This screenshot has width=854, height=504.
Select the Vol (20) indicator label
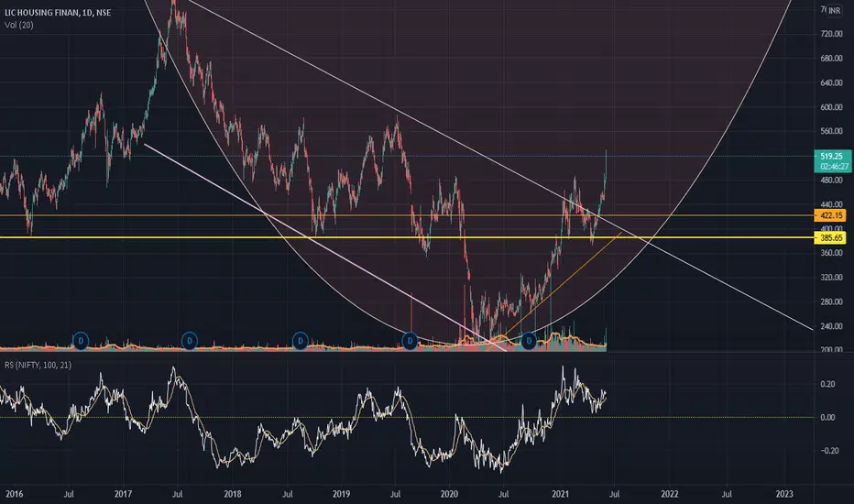[18, 25]
